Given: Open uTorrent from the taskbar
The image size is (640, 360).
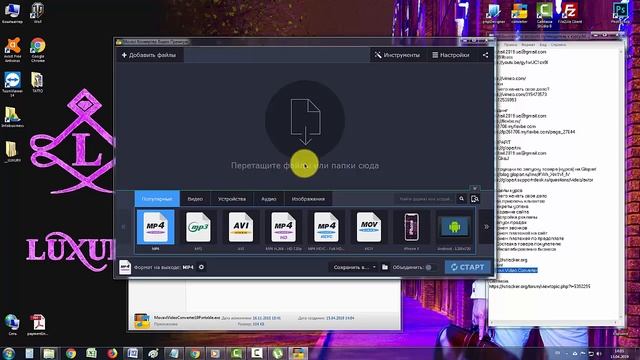Looking at the screenshot, I should click(277, 353).
